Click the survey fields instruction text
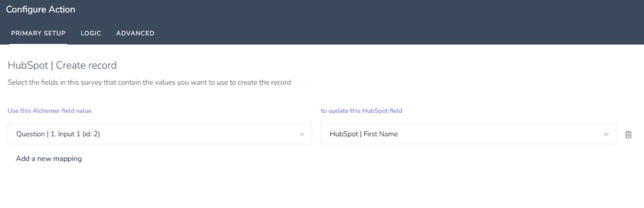This screenshot has width=644, height=208. pos(149,83)
